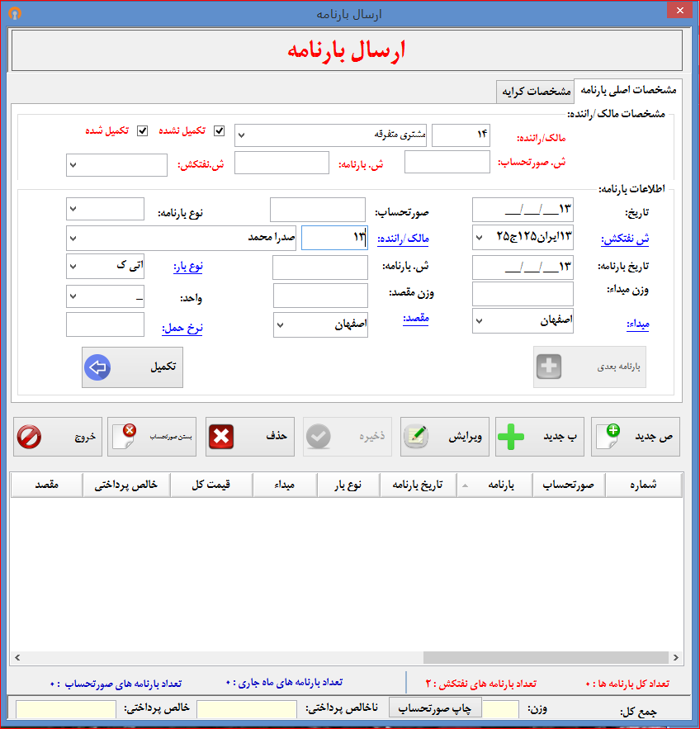Screen dimensions: 700x729
Task: Sort by تاریخ بارنامه column header
Action: [x=418, y=485]
